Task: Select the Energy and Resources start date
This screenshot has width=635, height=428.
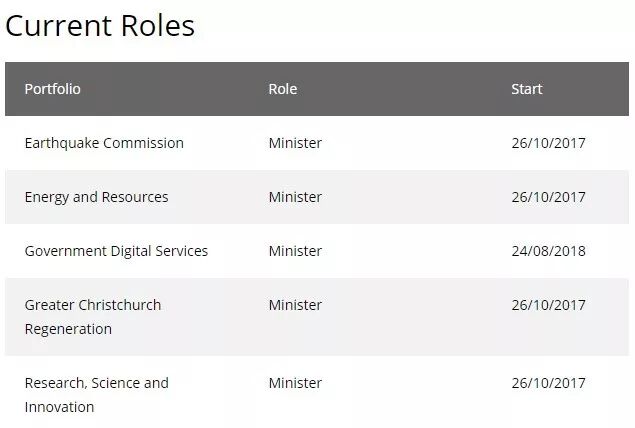Action: (x=548, y=197)
